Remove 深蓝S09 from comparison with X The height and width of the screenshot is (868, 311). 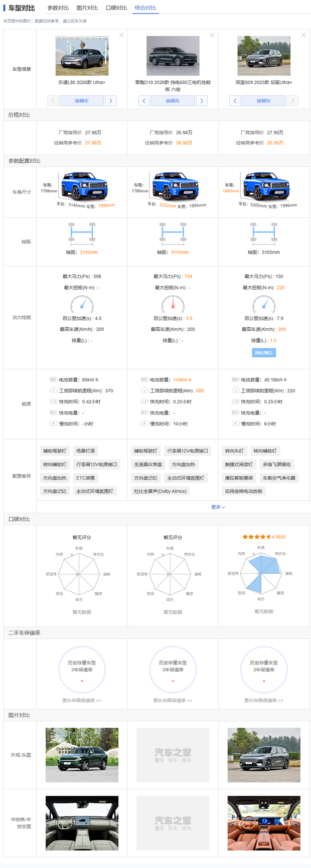(x=303, y=35)
